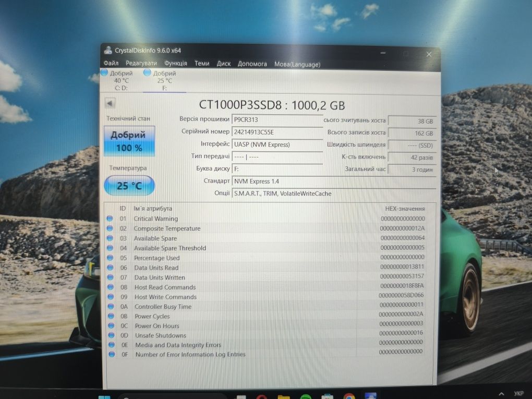Open the Диск menu

point(224,64)
